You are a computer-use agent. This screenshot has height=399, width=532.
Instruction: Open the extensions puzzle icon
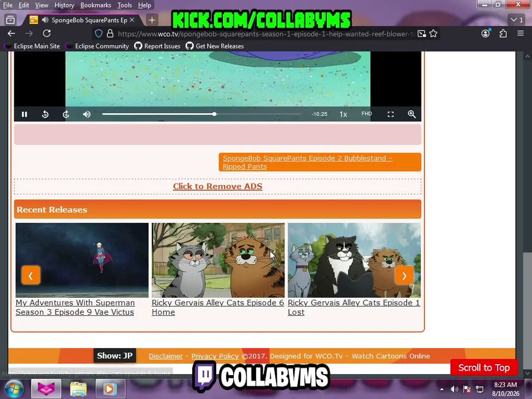503,33
